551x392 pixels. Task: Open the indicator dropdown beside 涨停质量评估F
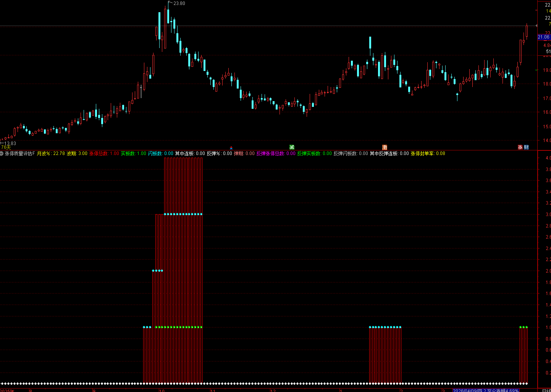tap(2, 153)
